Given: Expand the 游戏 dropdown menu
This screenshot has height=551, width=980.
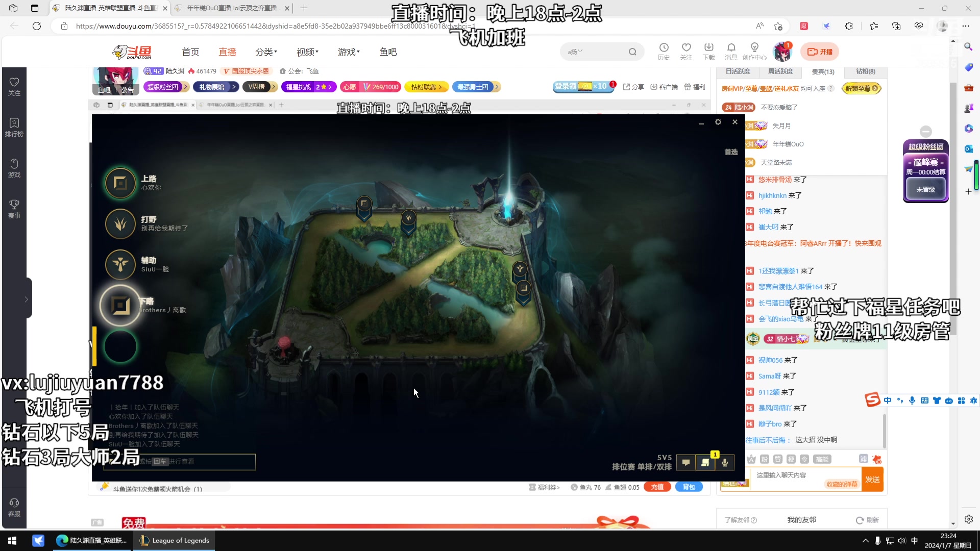Looking at the screenshot, I should point(349,52).
